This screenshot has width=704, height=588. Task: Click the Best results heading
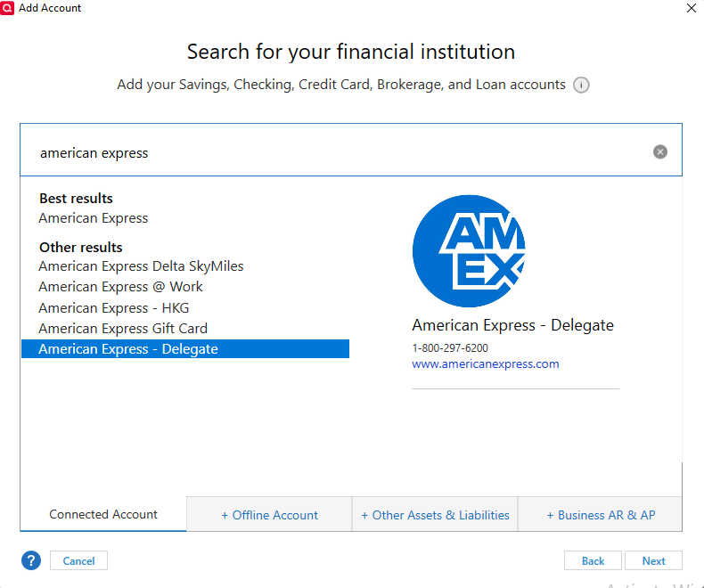pyautogui.click(x=76, y=199)
